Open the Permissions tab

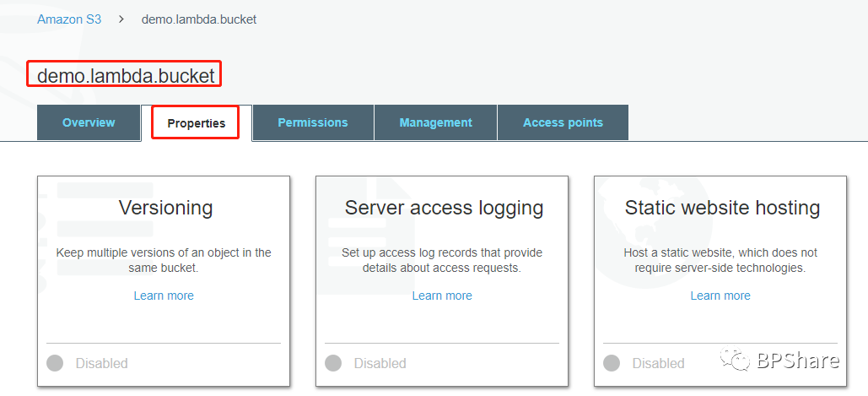313,122
